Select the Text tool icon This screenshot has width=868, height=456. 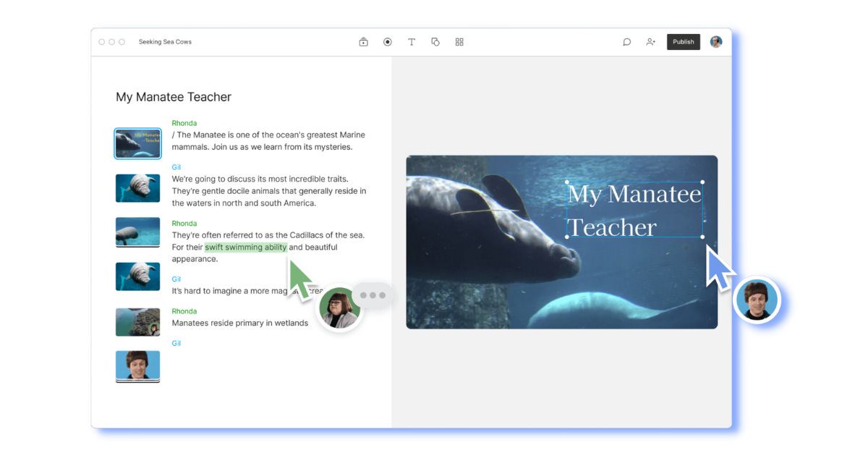pyautogui.click(x=412, y=42)
